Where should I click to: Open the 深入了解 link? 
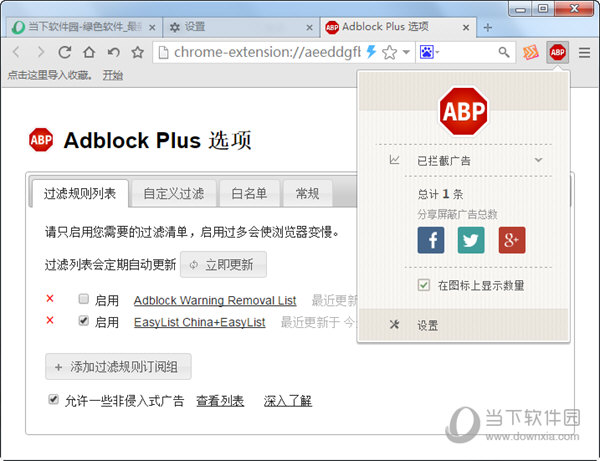pyautogui.click(x=288, y=401)
